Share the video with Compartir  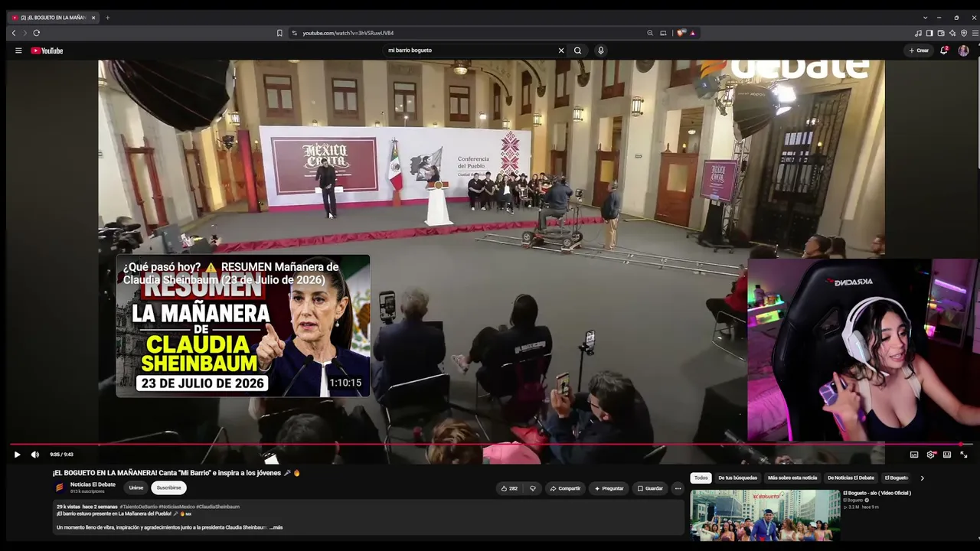pos(566,488)
